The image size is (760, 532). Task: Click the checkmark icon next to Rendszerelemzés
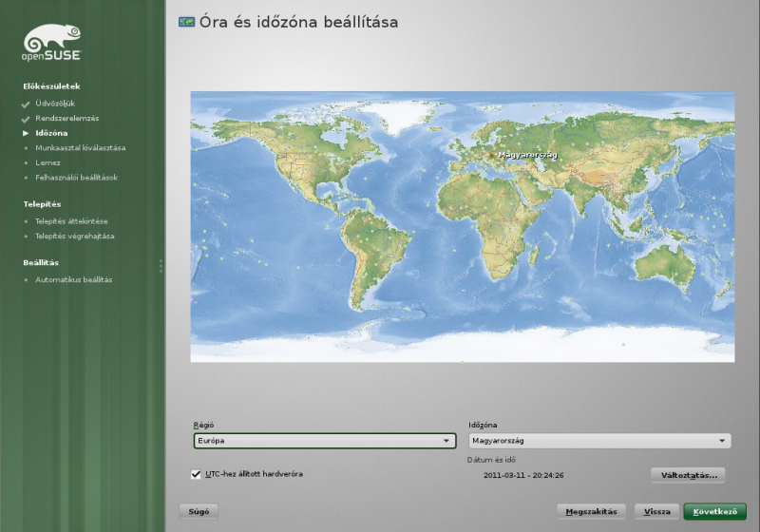tap(26, 119)
